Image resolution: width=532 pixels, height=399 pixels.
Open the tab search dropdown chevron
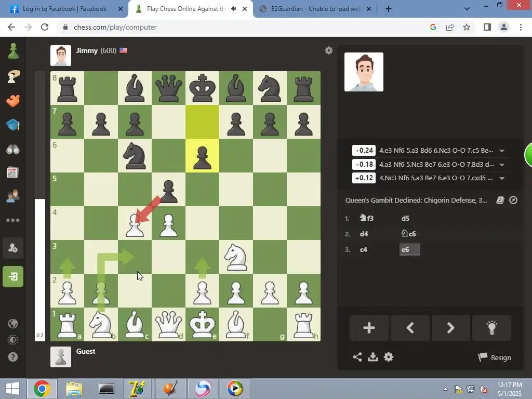467,9
